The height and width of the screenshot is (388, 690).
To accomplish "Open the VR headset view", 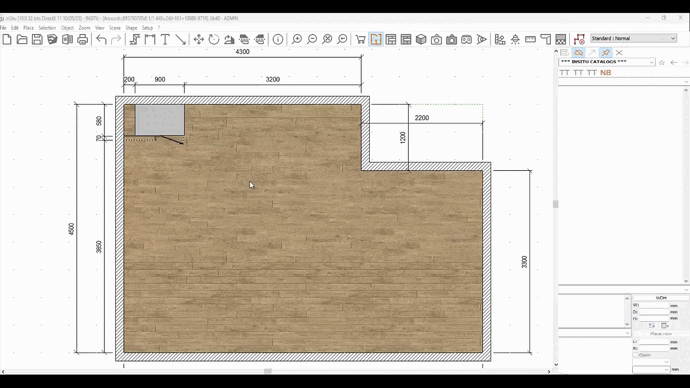I will pos(466,40).
